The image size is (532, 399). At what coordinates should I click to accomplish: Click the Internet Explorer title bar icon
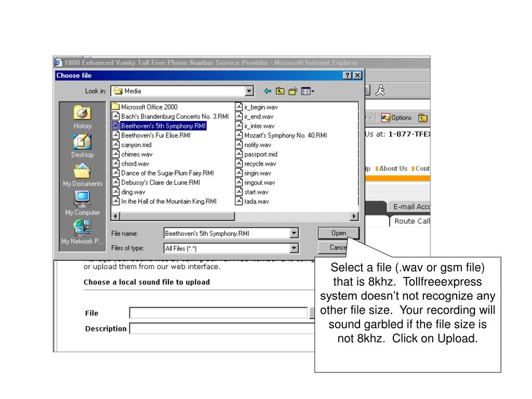[58, 62]
